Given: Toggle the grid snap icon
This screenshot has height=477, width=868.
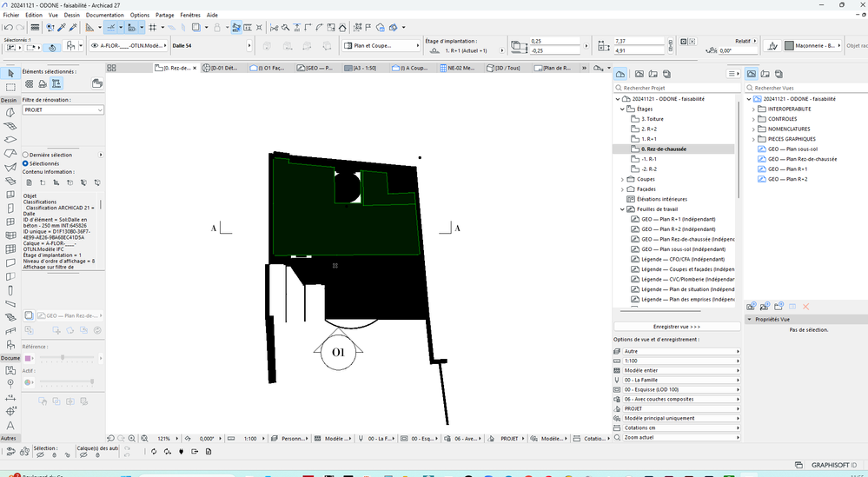Looking at the screenshot, I should 151,28.
